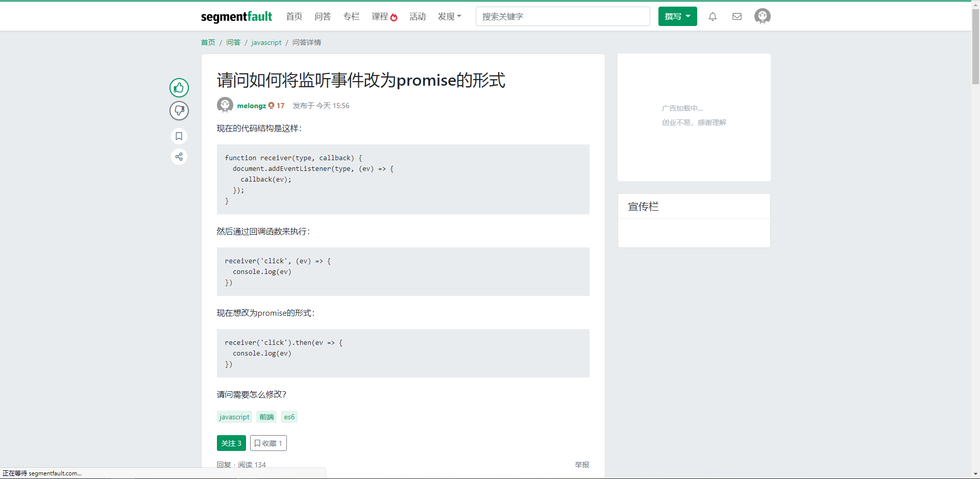Open 课程 in top navigation
This screenshot has height=479, width=980.
380,16
